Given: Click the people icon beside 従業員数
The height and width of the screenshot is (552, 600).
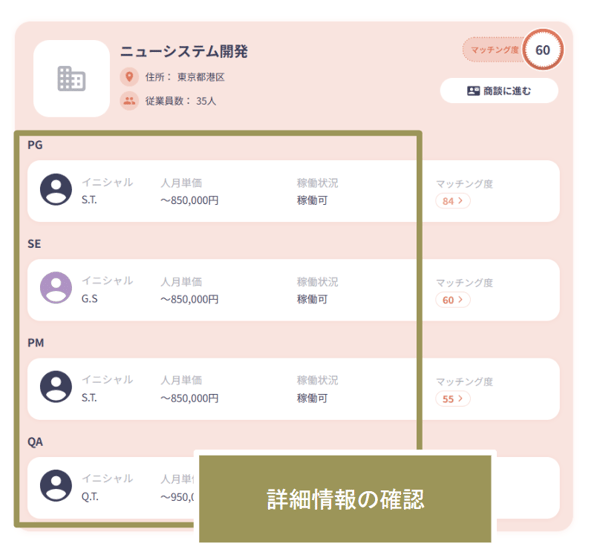Looking at the screenshot, I should point(129,101).
